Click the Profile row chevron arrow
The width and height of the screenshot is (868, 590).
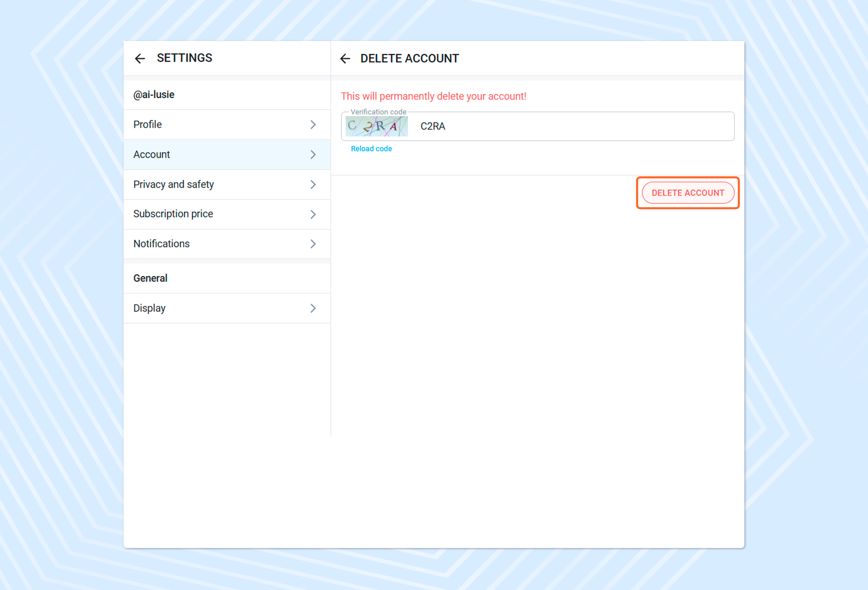point(313,125)
